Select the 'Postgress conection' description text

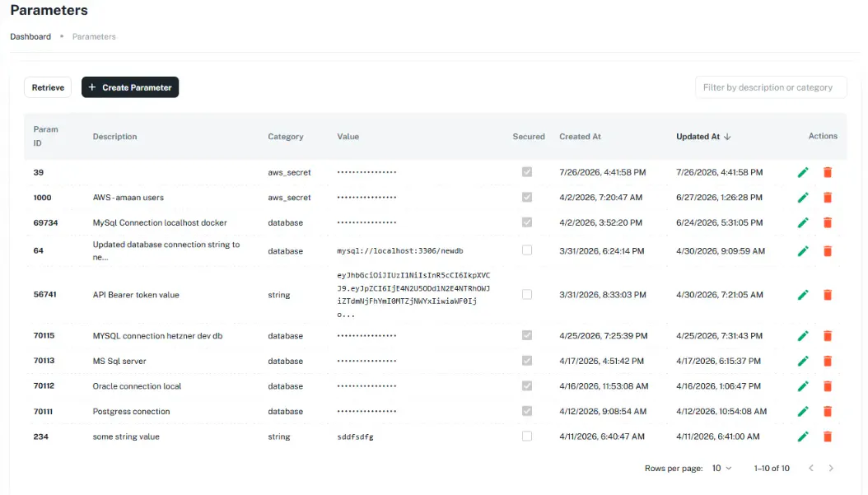point(131,411)
